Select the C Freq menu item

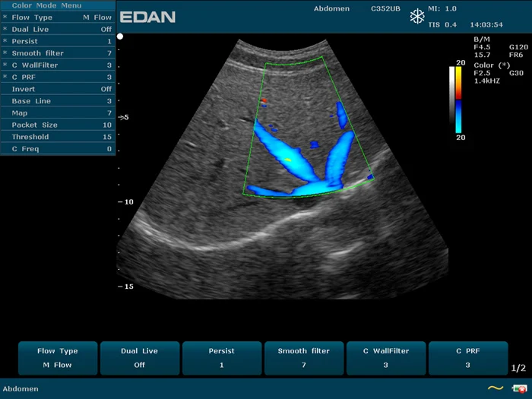[x=58, y=149]
